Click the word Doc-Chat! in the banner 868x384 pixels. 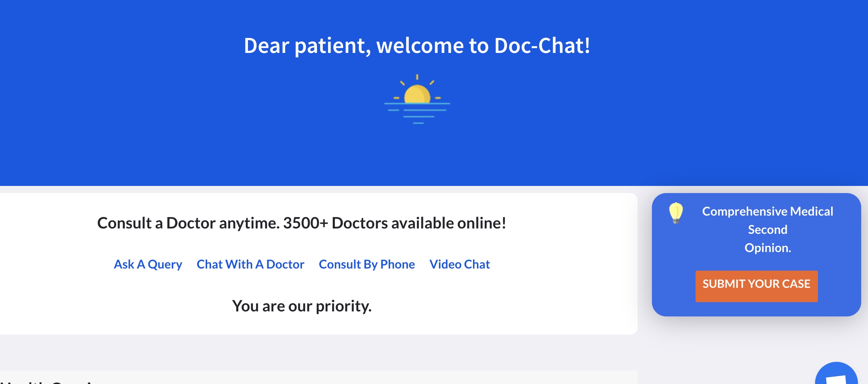point(542,46)
